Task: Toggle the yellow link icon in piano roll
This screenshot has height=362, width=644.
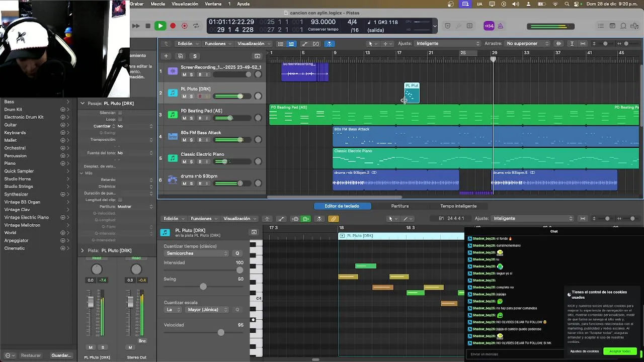Action: (333, 219)
